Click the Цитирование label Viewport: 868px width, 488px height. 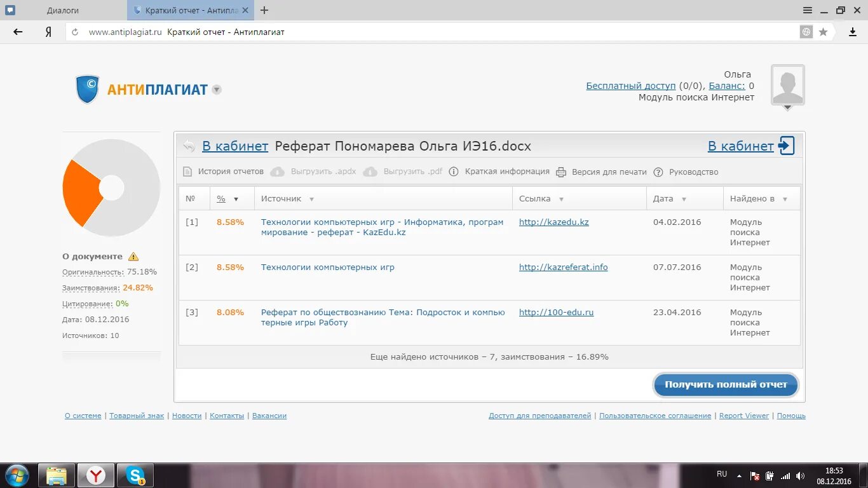coord(87,304)
